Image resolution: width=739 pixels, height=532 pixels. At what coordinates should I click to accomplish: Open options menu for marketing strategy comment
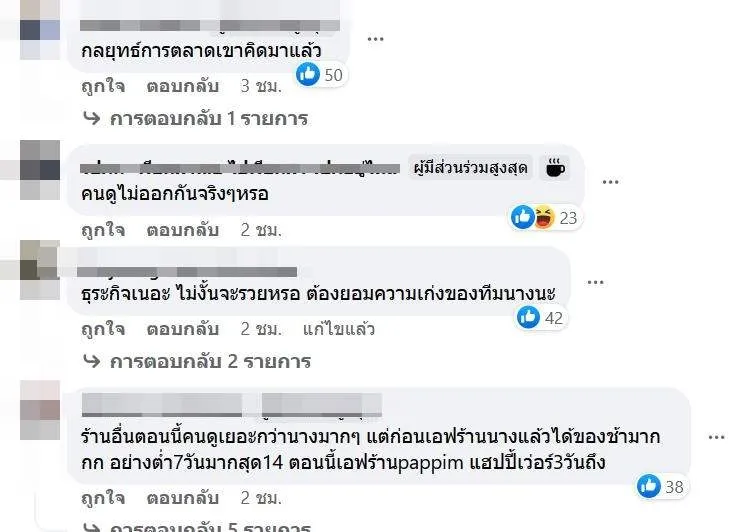coord(375,39)
